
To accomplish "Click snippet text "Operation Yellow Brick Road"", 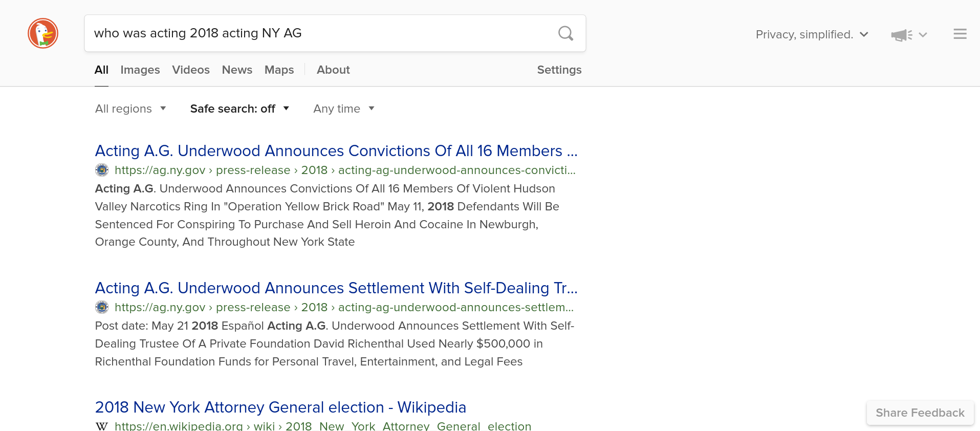I will tap(304, 206).
